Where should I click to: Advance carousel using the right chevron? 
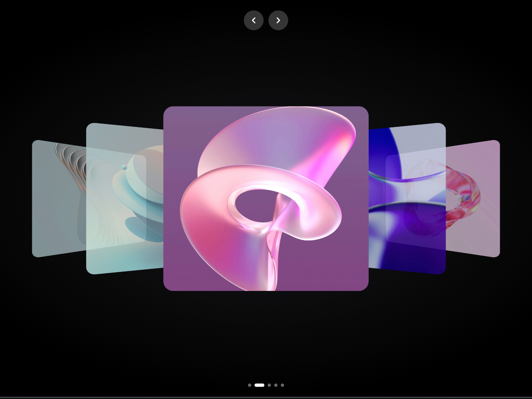(x=278, y=20)
